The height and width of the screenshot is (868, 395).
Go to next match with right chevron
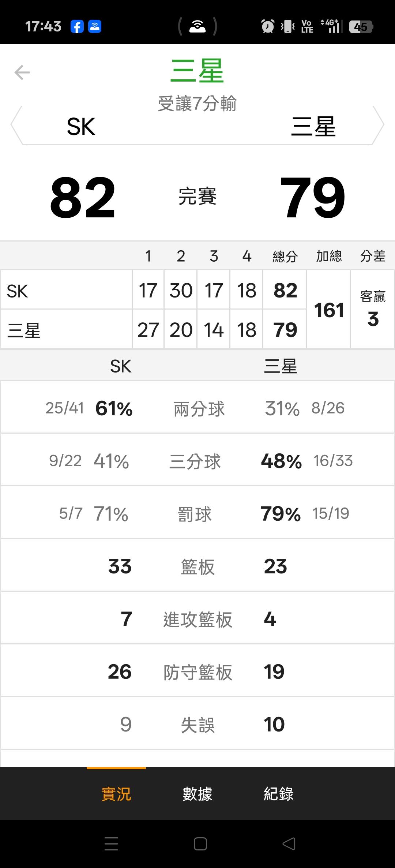(379, 125)
